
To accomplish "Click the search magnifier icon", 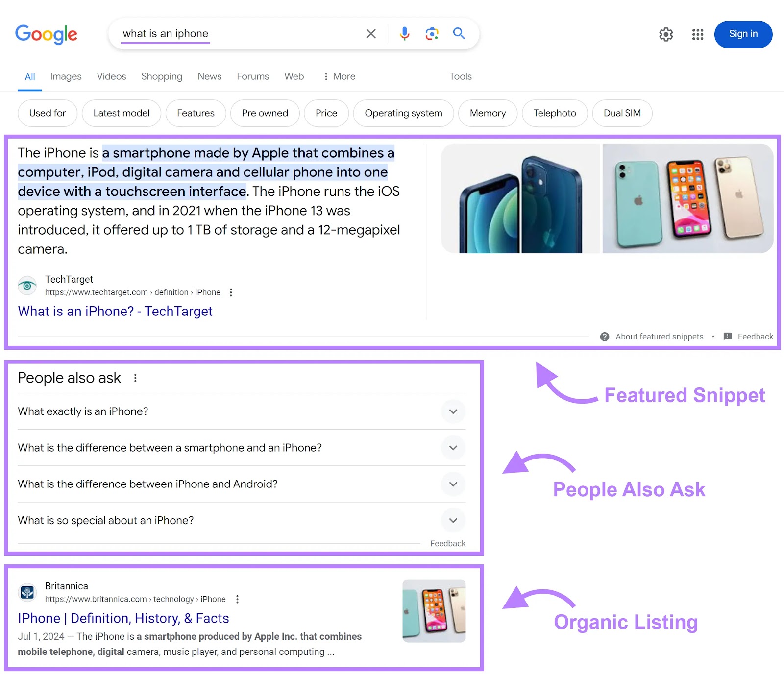I will 459,33.
